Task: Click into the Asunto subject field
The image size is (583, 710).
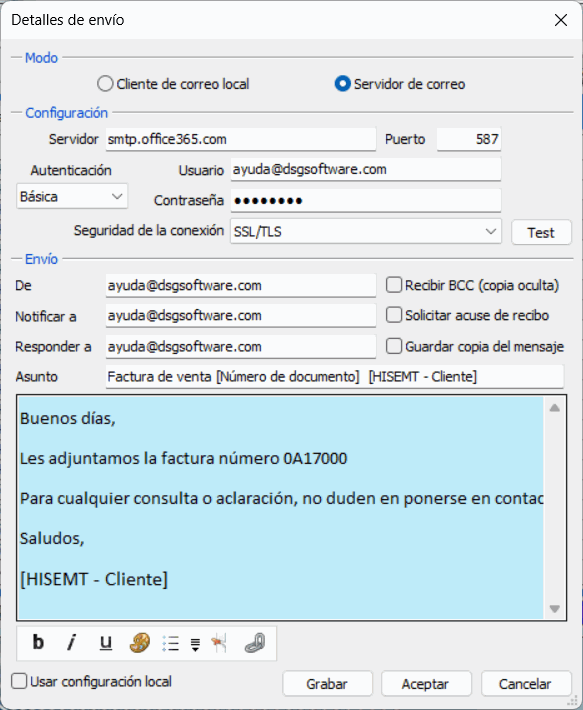Action: coord(335,377)
